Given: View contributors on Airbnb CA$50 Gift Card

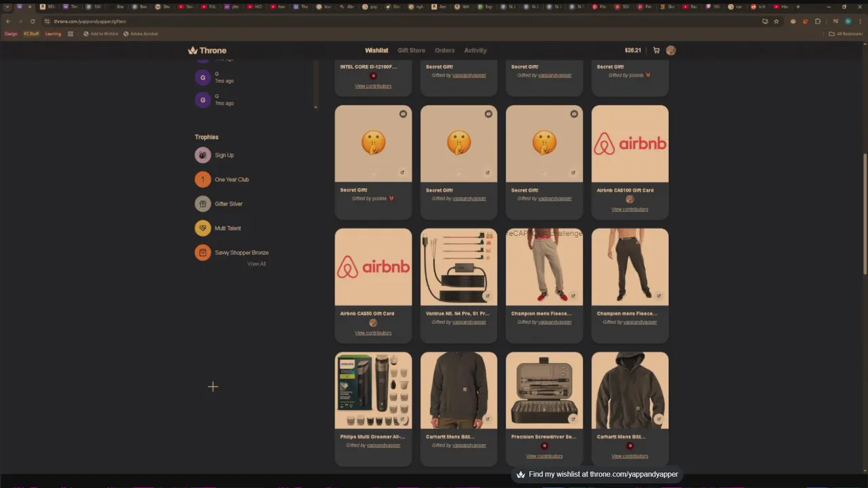Looking at the screenshot, I should click(373, 333).
